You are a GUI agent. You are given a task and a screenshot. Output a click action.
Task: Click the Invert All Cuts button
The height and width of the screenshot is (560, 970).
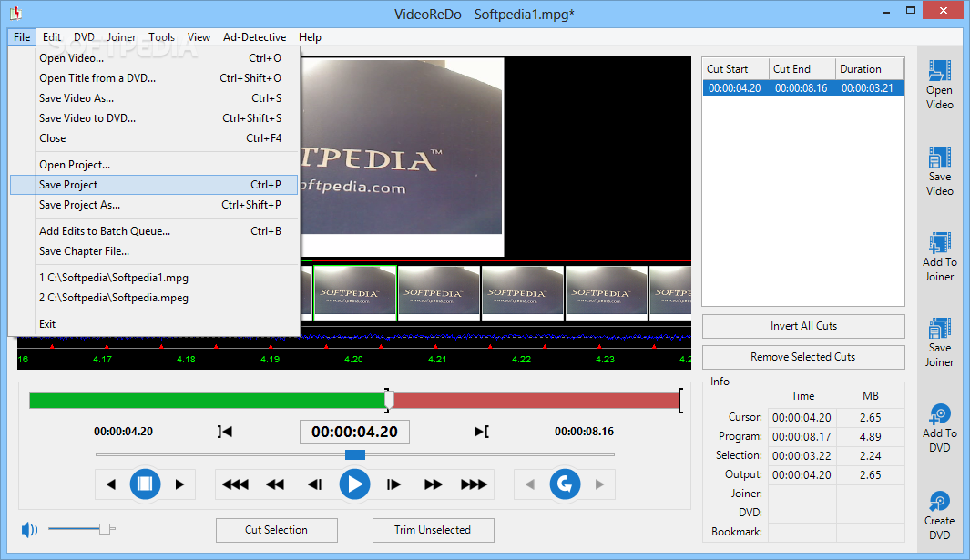tap(803, 326)
